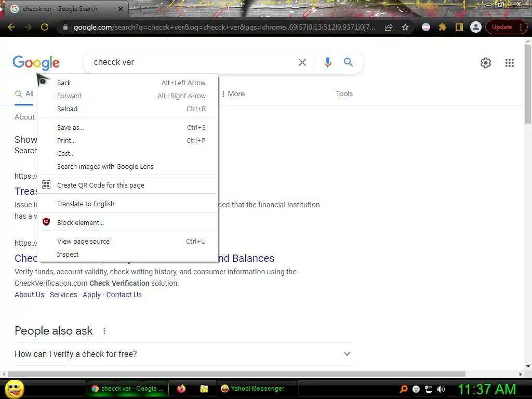The image size is (532, 399).
Task: Choose Reload in the context menu
Action: 127,109
